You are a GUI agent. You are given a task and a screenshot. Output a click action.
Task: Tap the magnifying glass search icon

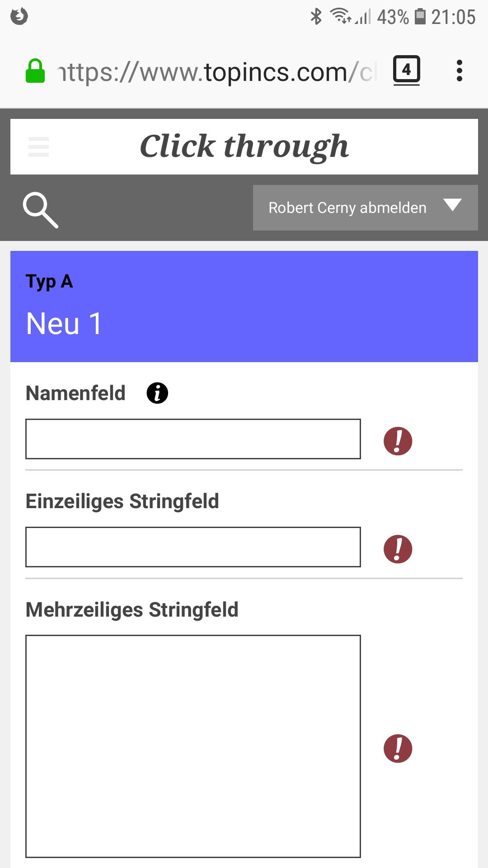pos(40,210)
